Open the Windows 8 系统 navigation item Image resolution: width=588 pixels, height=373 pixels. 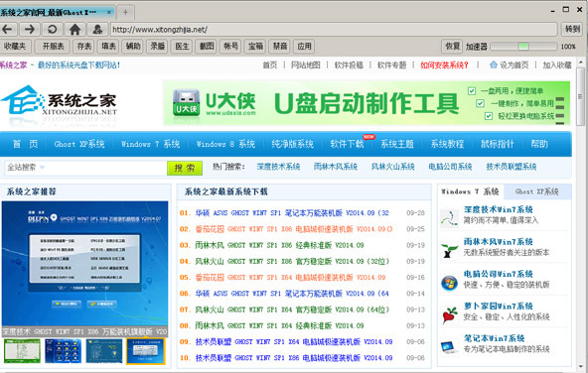click(x=225, y=144)
